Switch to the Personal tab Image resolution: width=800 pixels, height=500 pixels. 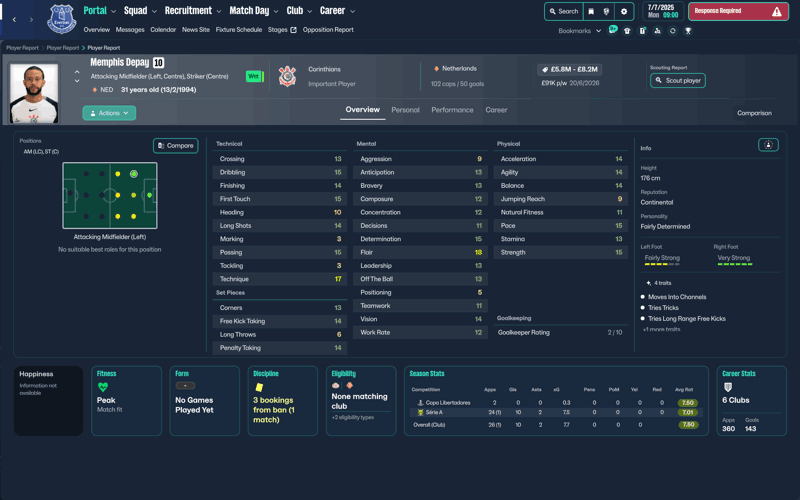pyautogui.click(x=405, y=110)
